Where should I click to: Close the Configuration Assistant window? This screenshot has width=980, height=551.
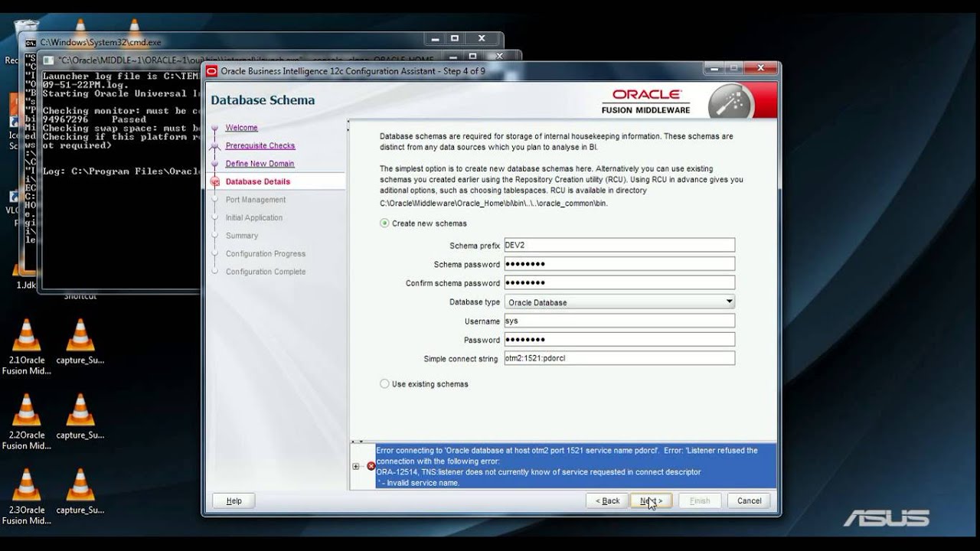760,68
